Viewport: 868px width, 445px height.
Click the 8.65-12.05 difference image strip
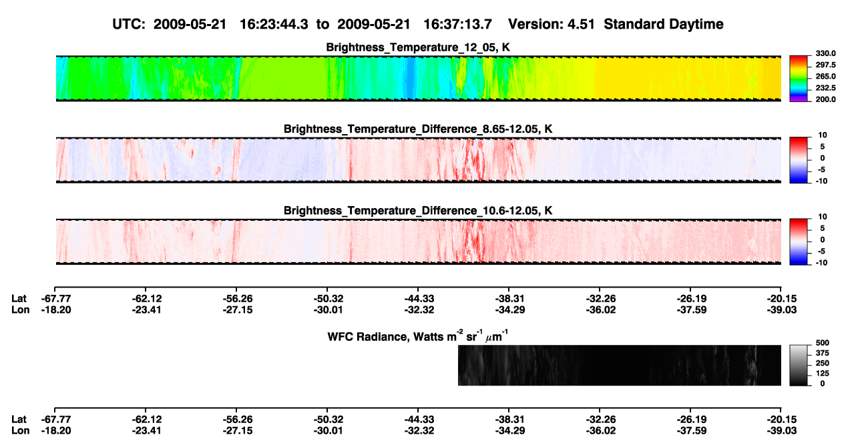click(418, 160)
